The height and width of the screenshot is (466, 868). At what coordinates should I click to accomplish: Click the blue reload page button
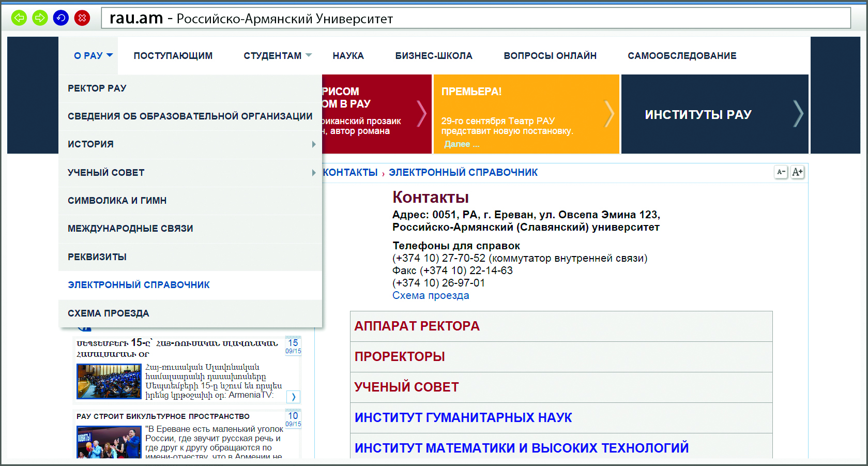tap(61, 18)
